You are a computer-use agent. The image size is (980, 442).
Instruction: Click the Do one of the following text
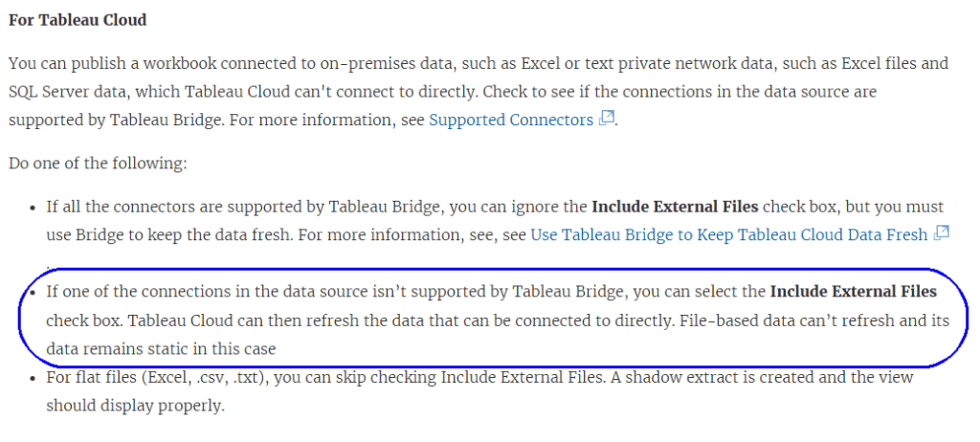pyautogui.click(x=98, y=164)
